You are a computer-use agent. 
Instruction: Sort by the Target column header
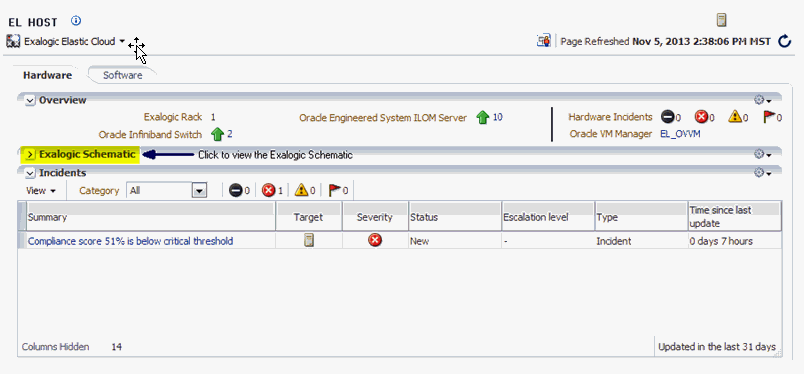[309, 216]
